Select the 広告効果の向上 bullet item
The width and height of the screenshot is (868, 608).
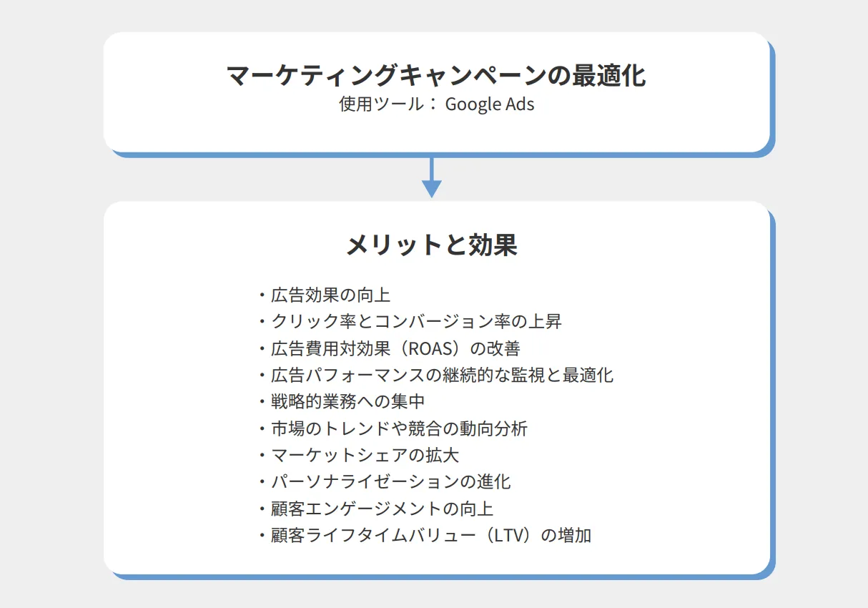[324, 295]
